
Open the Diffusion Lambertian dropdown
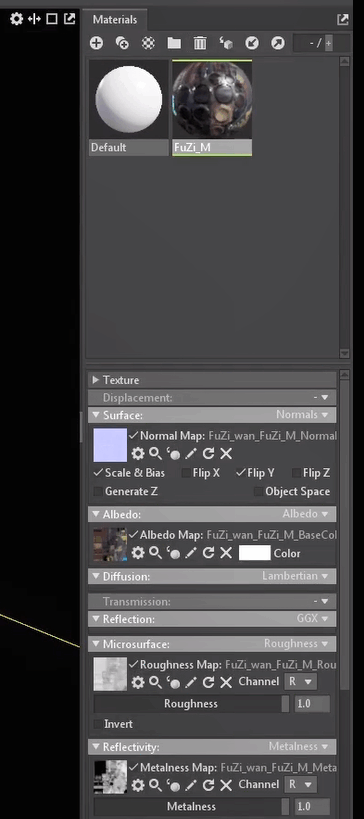pyautogui.click(x=296, y=576)
